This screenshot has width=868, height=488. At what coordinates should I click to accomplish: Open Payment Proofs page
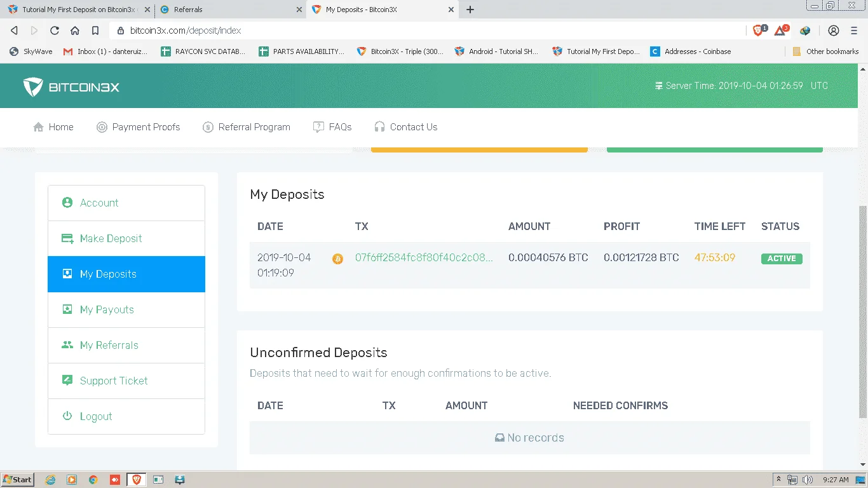[x=139, y=127]
